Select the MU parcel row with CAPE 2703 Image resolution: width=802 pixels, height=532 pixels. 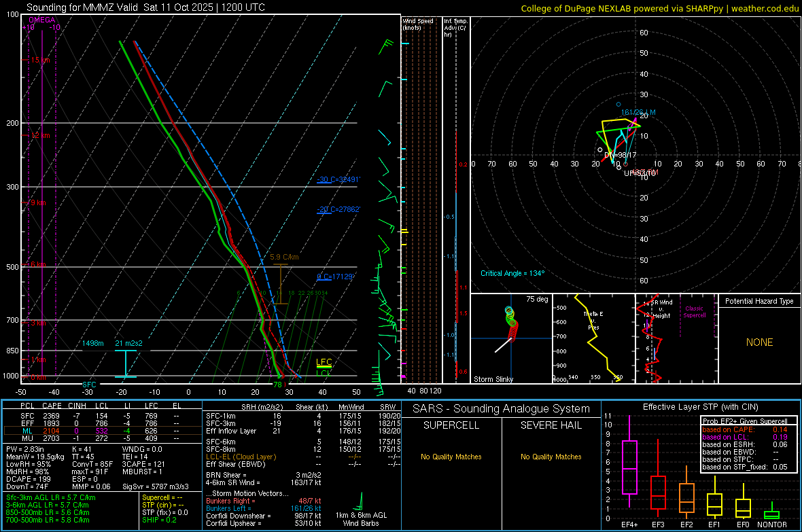(x=102, y=438)
